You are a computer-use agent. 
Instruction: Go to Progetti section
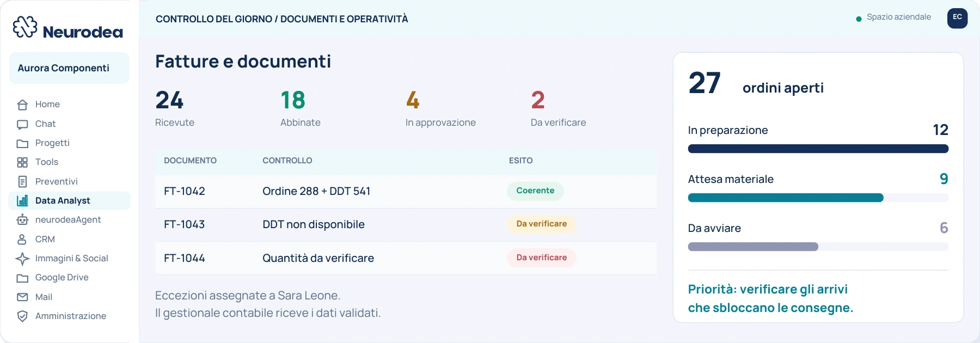(70, 143)
